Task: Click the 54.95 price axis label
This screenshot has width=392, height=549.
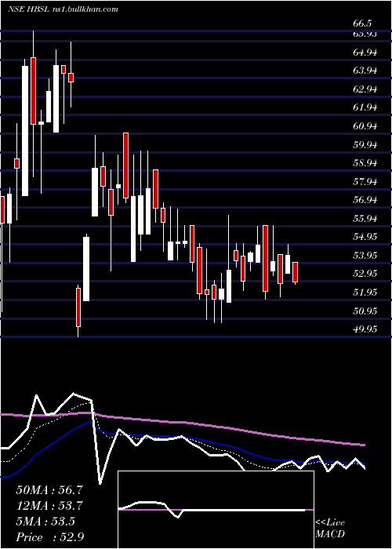Action: click(x=365, y=237)
